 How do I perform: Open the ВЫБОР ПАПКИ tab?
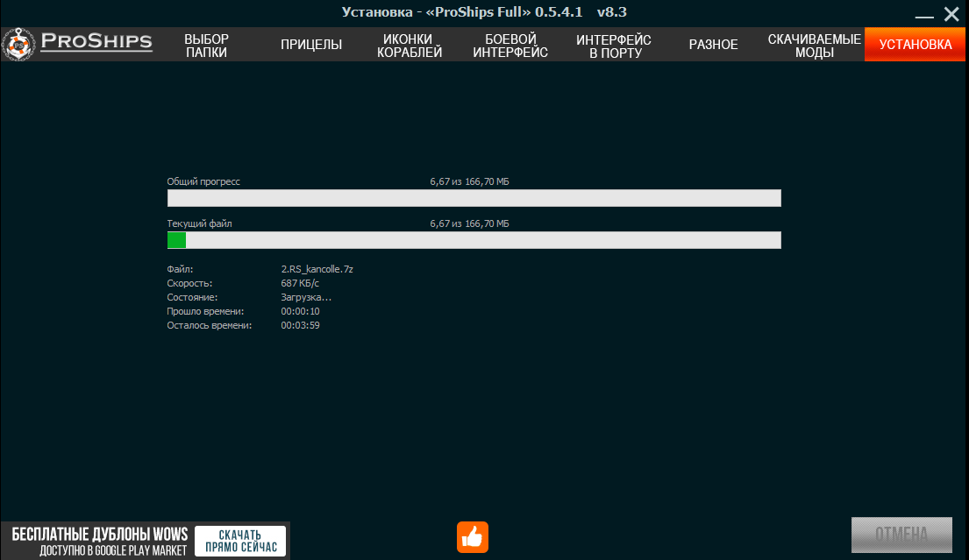tap(206, 45)
